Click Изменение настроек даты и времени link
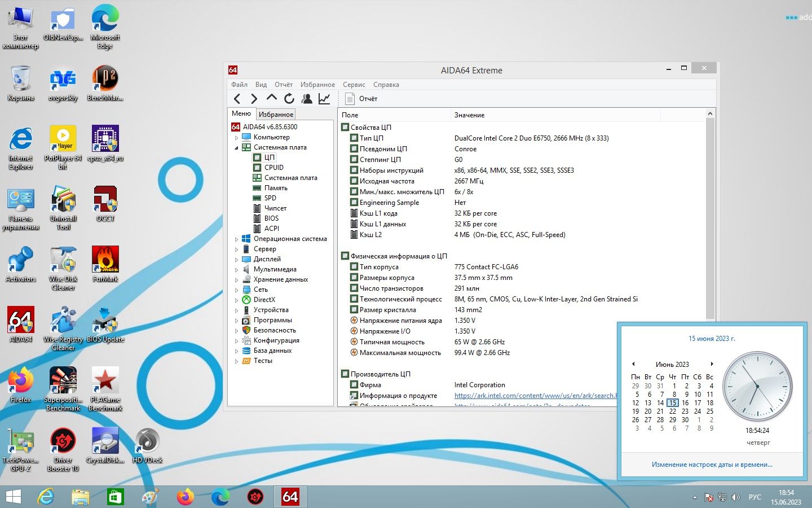 712,465
